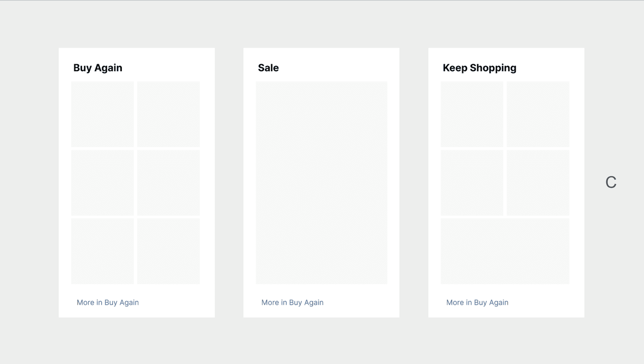Click the 'Keep Shopping' card heading
644x364 pixels.
pyautogui.click(x=479, y=68)
